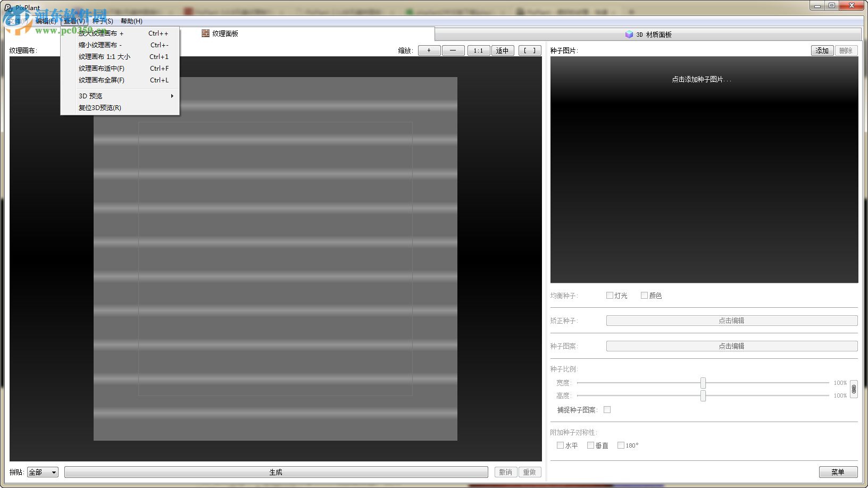Tick the 捕捉种子图案 checkbox
Image resolution: width=868 pixels, height=488 pixels.
[x=607, y=410]
